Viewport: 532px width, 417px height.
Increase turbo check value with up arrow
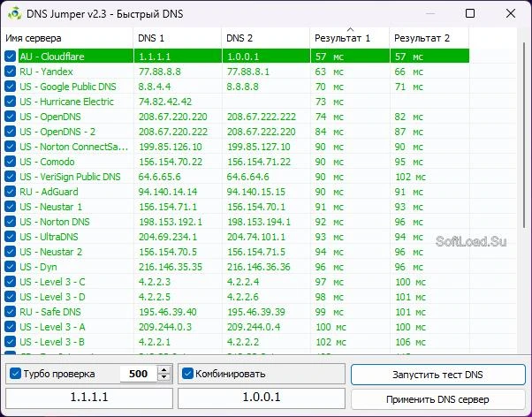(163, 370)
